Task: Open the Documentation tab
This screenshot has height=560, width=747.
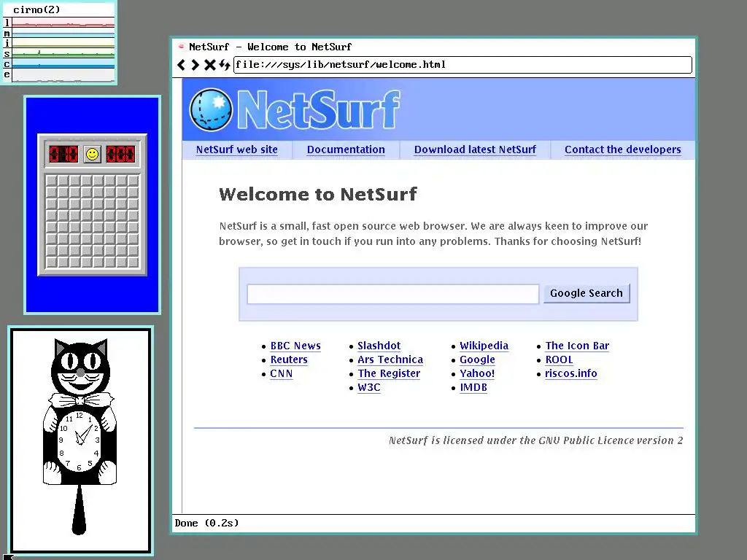Action: click(346, 149)
